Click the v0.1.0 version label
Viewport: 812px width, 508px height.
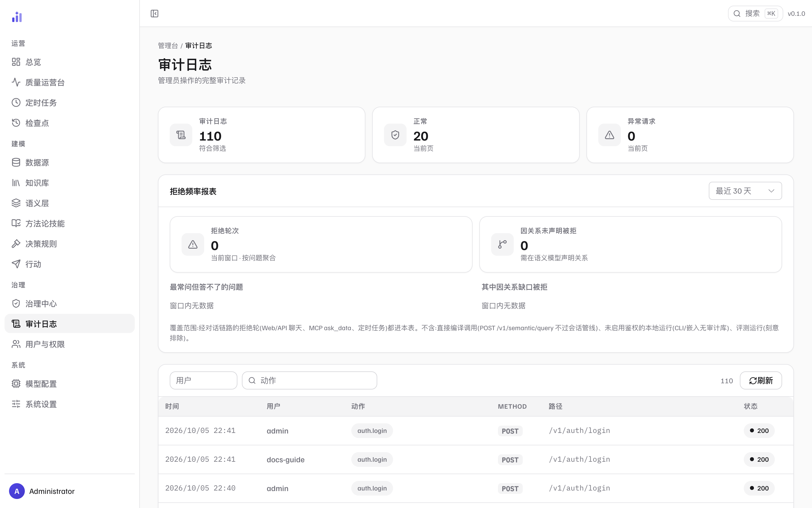point(796,14)
